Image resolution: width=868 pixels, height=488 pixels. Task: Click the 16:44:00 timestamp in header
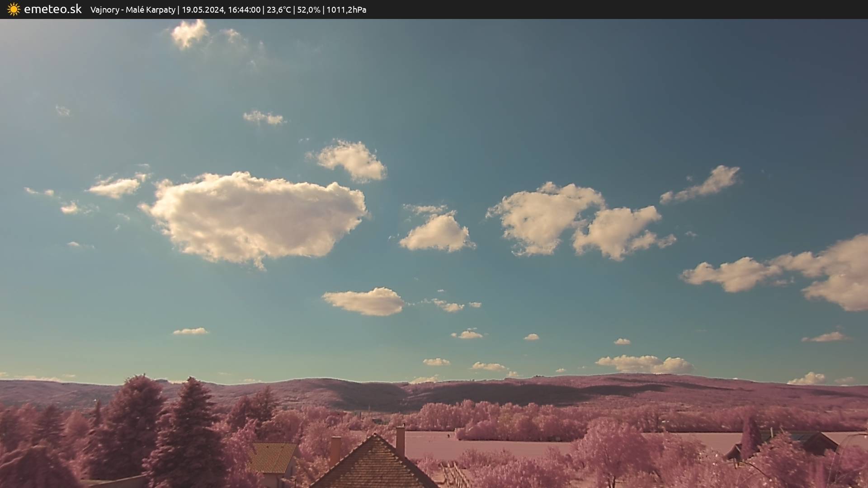tap(244, 10)
